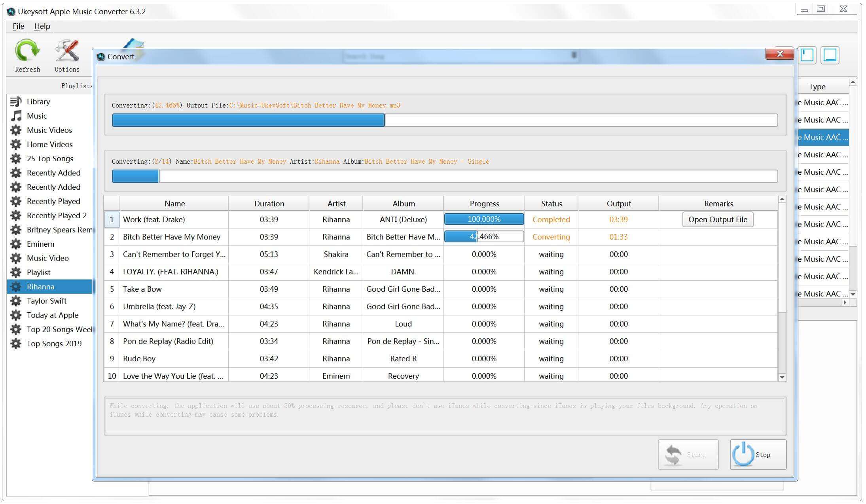Click the Convert dialog close icon
866x504 pixels.
tap(780, 54)
